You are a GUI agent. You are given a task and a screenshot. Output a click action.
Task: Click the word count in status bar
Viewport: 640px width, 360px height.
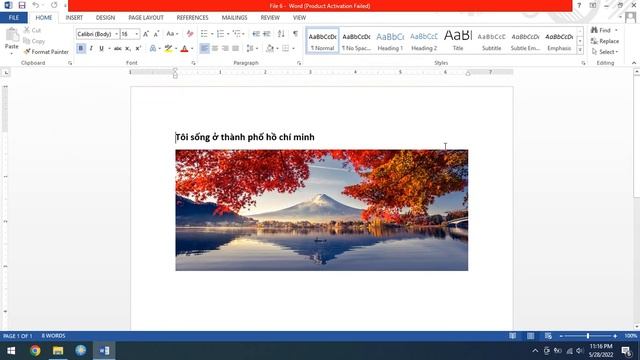point(53,336)
